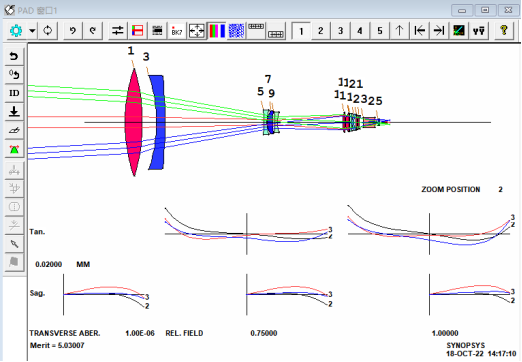522x362 pixels.
Task: Open the BK7 glass icon
Action: click(x=177, y=31)
